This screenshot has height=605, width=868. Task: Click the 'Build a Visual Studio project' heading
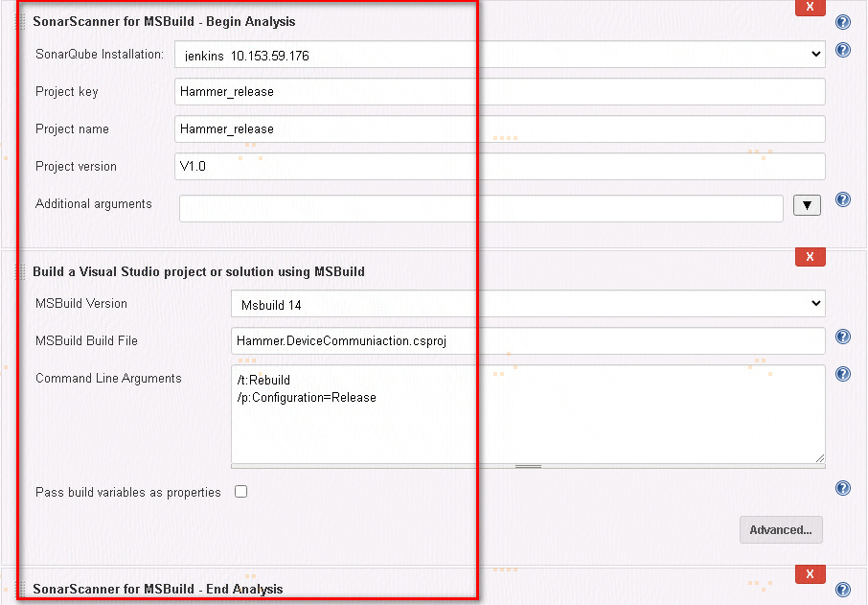(x=198, y=271)
